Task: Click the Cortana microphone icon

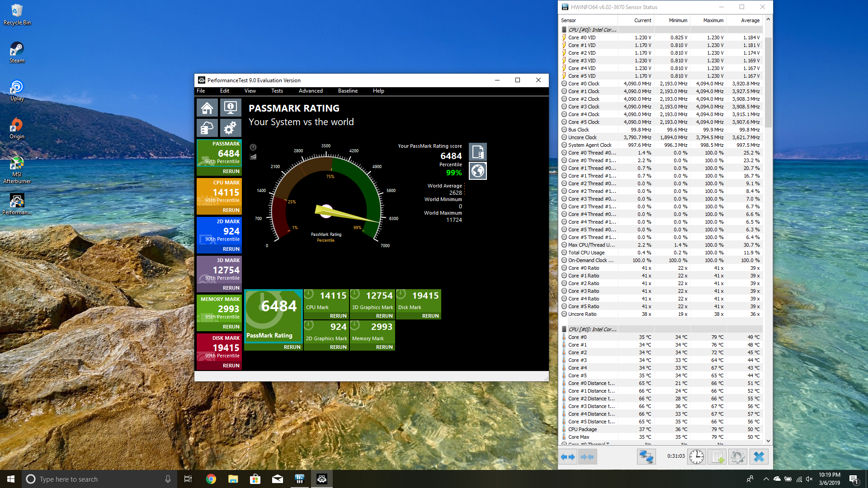Action: [168, 479]
